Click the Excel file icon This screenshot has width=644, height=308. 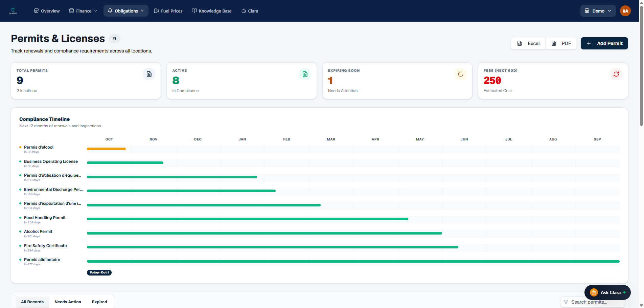tap(520, 43)
